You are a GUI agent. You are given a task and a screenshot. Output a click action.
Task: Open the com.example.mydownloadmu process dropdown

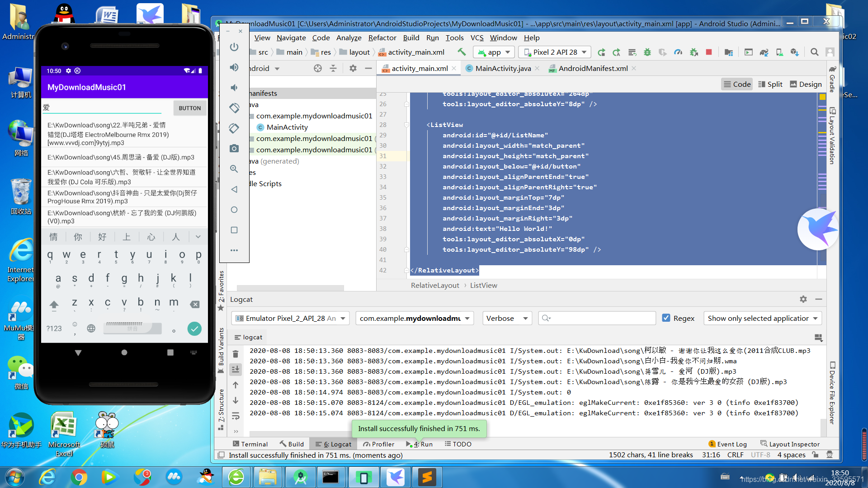(415, 318)
